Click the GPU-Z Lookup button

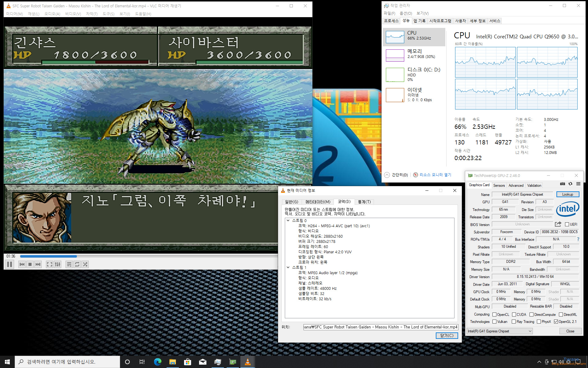pos(567,194)
